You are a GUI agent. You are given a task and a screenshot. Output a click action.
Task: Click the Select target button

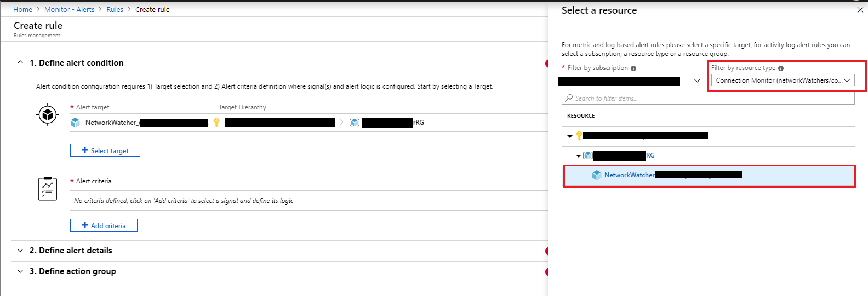pos(105,150)
